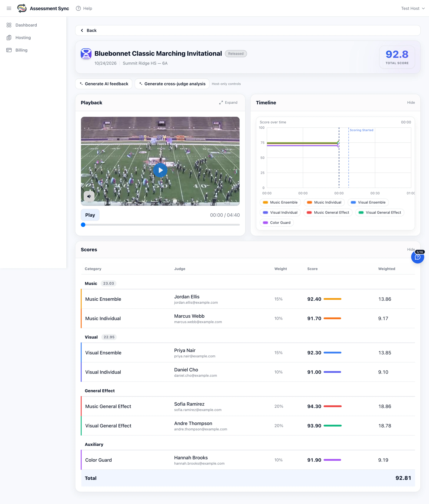Open the hamburger menu icon
429x504 pixels.
tap(9, 8)
